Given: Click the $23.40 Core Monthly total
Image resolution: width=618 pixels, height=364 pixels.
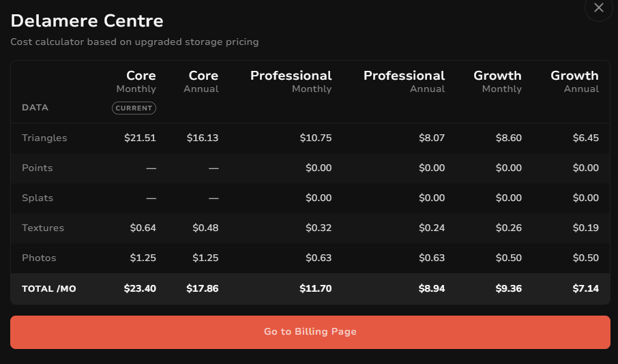Looking at the screenshot, I should [140, 288].
